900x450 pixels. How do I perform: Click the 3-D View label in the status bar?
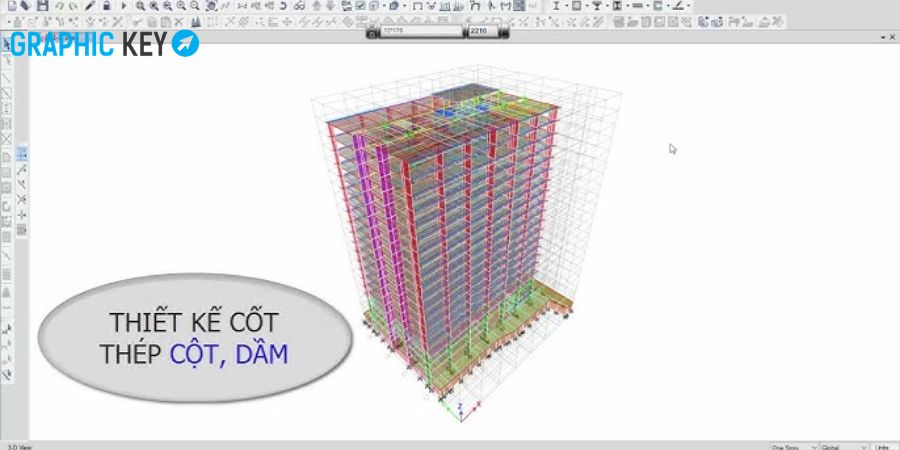(x=20, y=447)
